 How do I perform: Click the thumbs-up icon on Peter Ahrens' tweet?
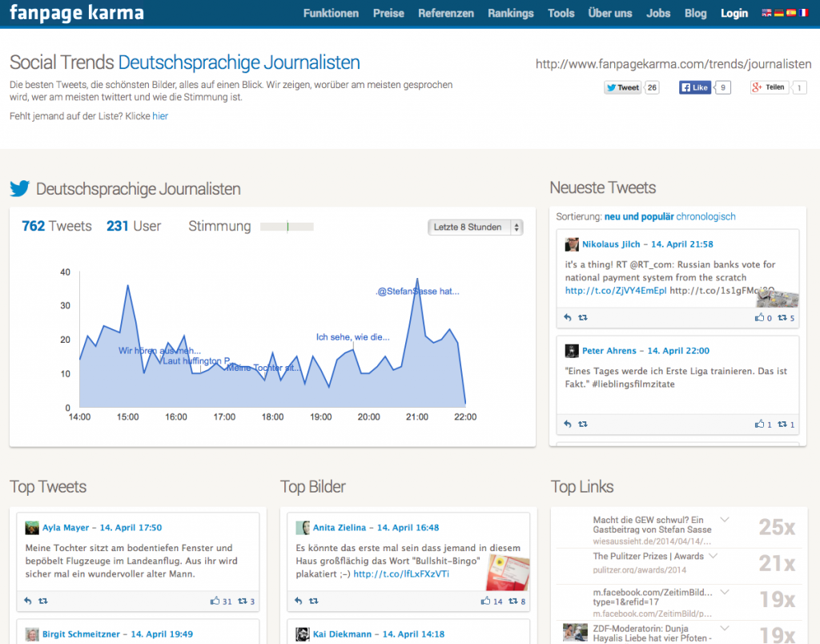759,424
